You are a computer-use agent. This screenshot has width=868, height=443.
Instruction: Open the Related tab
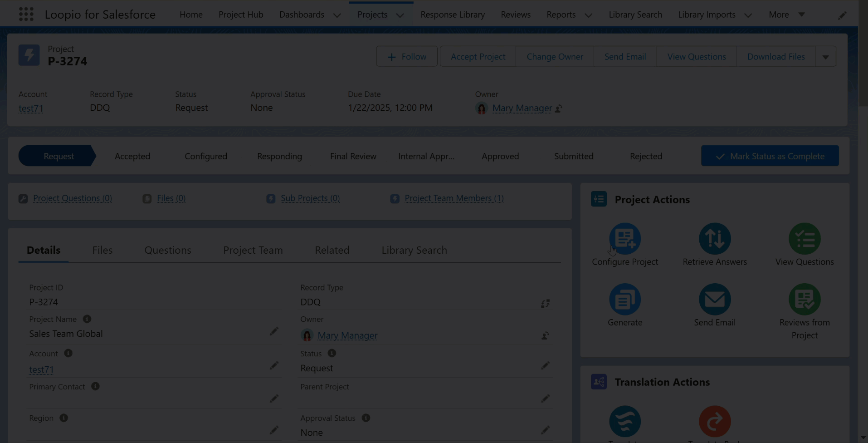coord(332,250)
